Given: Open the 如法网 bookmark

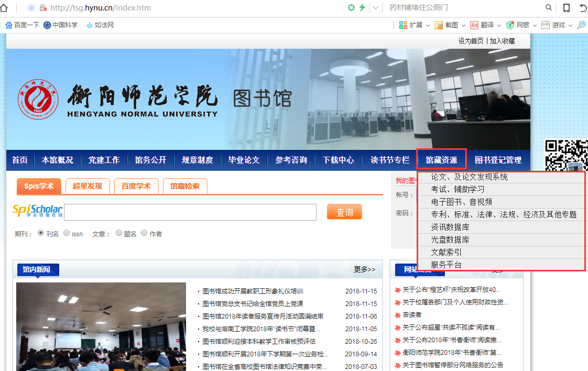Looking at the screenshot, I should point(100,25).
